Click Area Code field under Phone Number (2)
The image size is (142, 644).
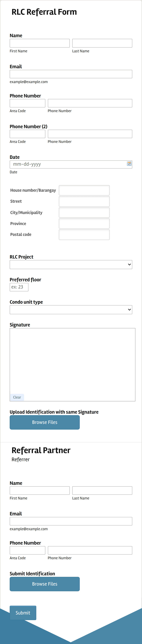[x=27, y=134]
